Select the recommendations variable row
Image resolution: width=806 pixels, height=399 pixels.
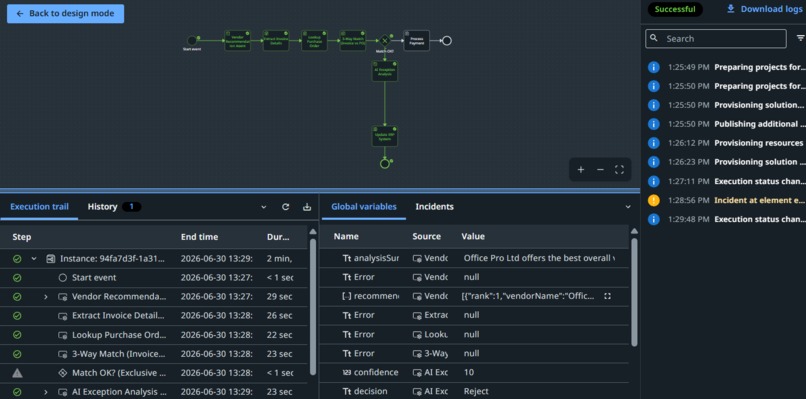(x=475, y=296)
